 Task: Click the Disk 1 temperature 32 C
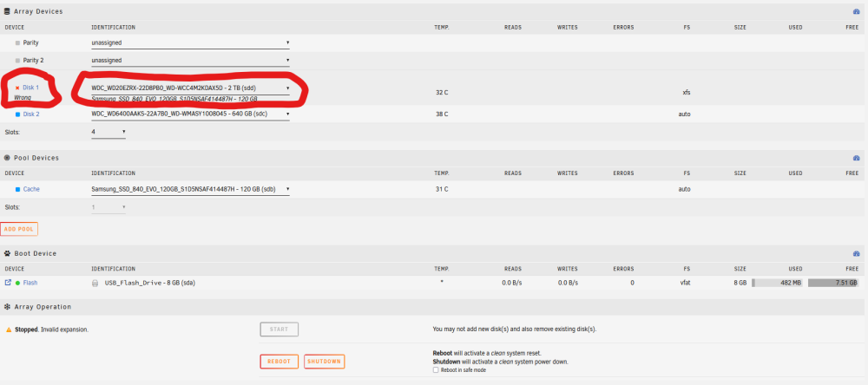click(442, 93)
